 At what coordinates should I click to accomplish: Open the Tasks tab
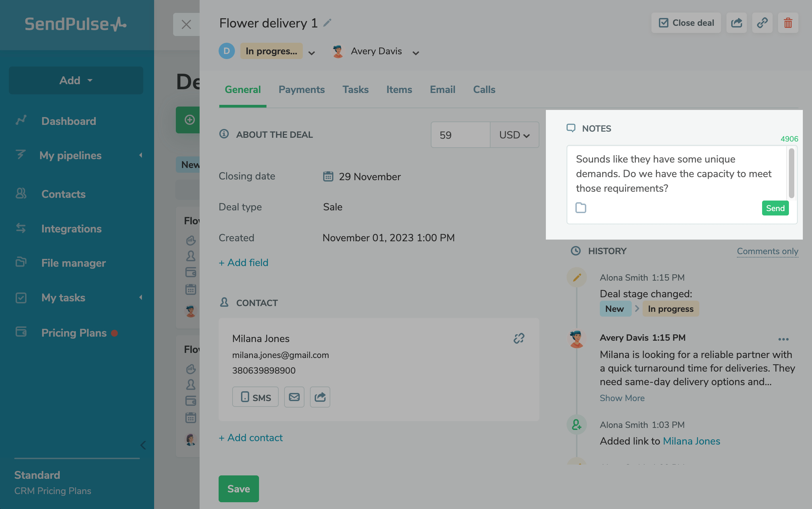pyautogui.click(x=355, y=90)
